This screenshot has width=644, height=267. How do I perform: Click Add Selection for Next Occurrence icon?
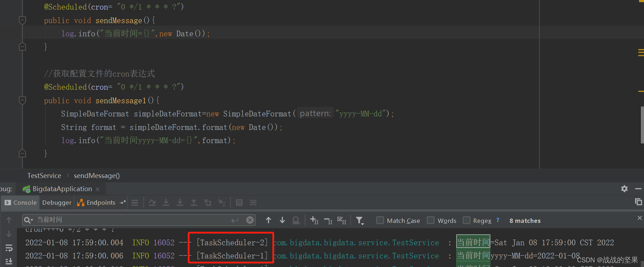pyautogui.click(x=314, y=220)
